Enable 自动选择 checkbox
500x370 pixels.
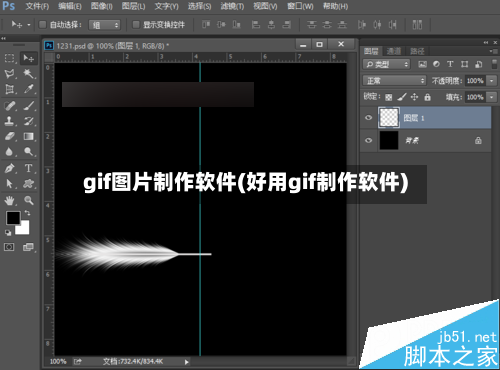coord(43,25)
